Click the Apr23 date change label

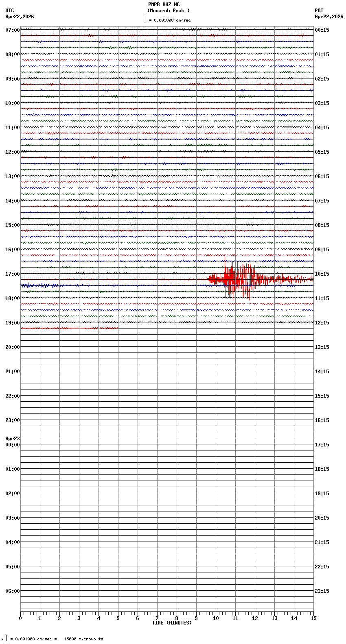[x=13, y=439]
